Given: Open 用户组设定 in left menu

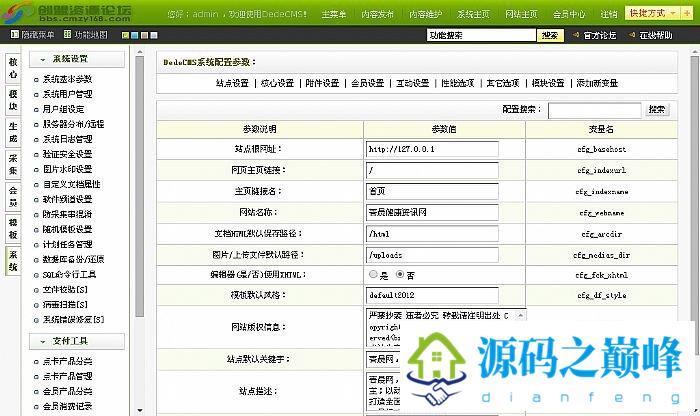Looking at the screenshot, I should coord(63,109).
